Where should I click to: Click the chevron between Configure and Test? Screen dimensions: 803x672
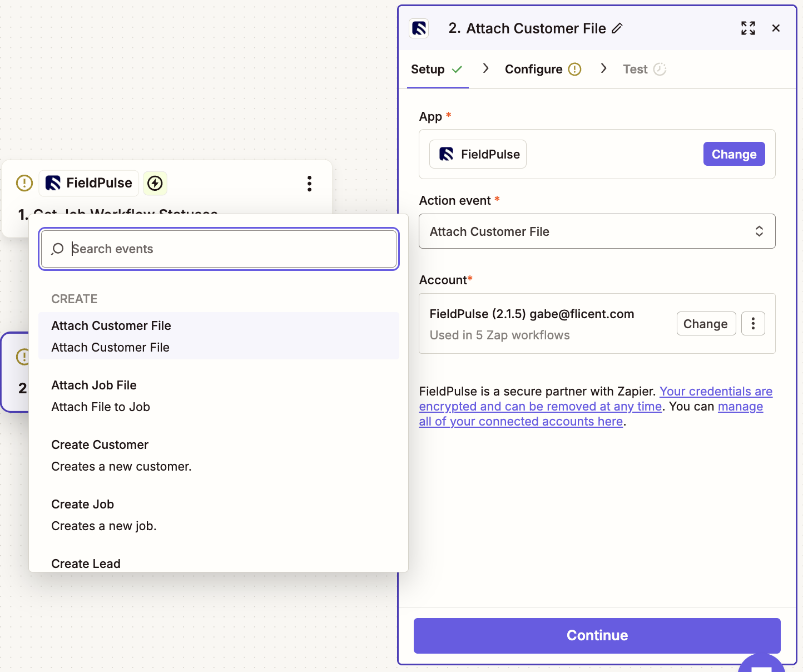603,68
